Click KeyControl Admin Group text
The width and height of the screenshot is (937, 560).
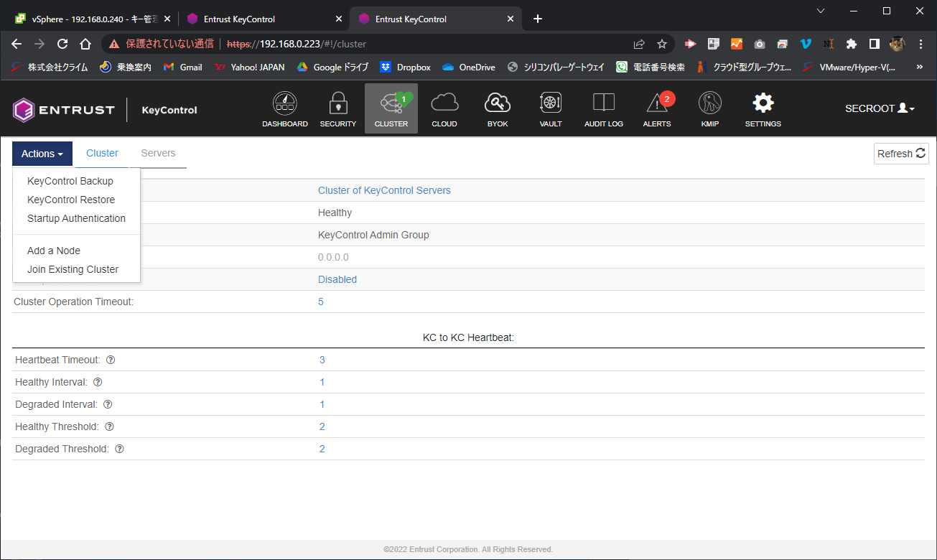pyautogui.click(x=373, y=235)
